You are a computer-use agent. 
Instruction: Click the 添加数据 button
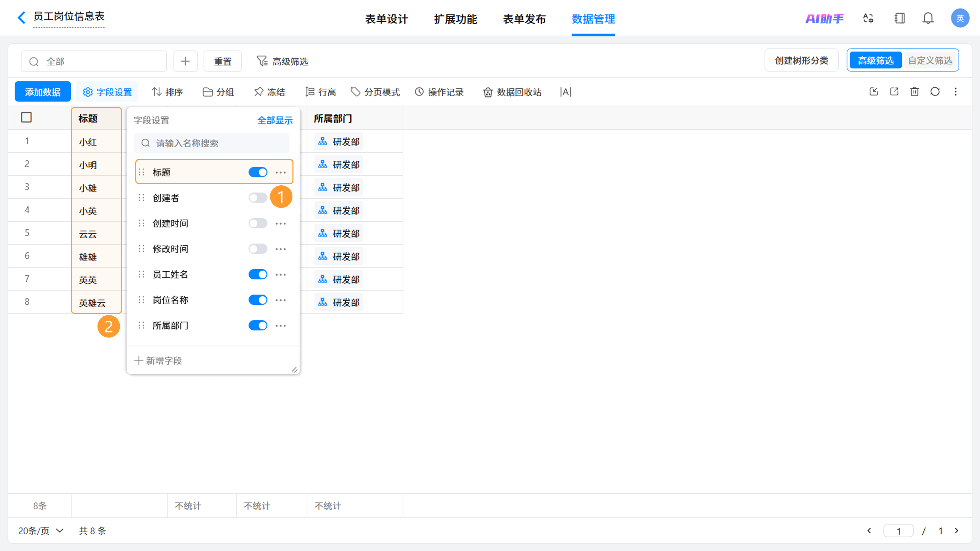point(43,92)
